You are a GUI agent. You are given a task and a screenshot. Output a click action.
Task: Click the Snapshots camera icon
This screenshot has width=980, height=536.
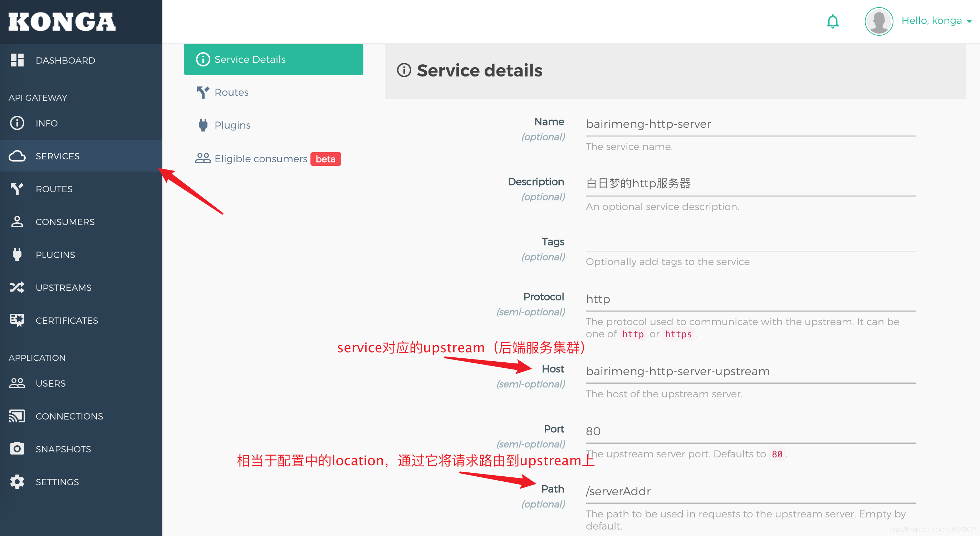(x=17, y=448)
